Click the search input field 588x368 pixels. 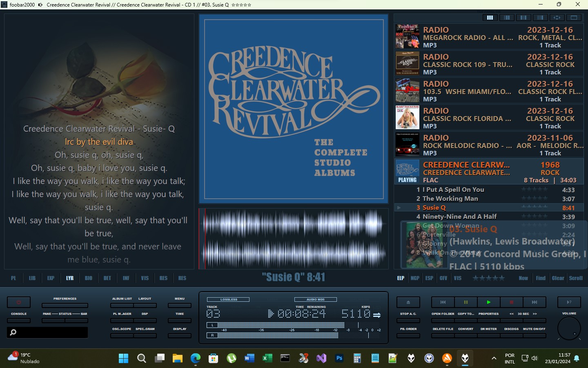[47, 332]
